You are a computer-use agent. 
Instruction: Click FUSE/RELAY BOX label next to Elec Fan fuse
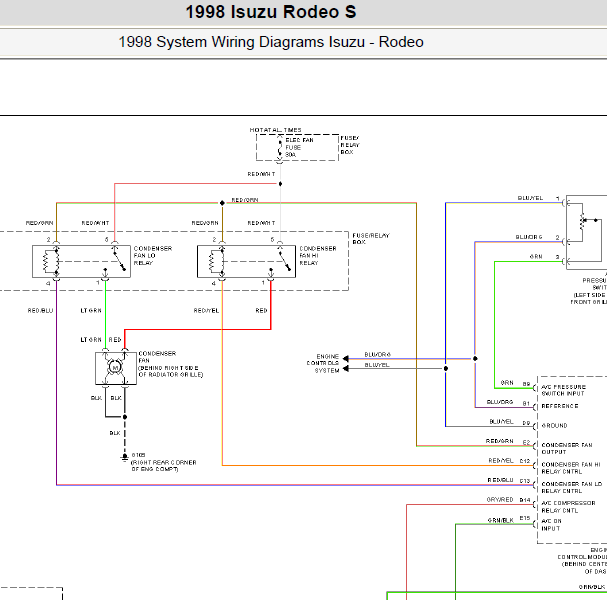pos(350,145)
